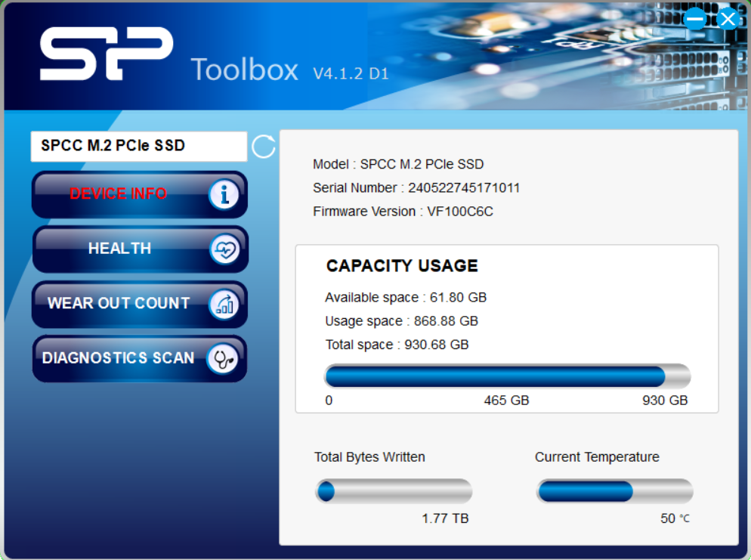Click the chart icon on WEAR OUT COUNT
The height and width of the screenshot is (560, 751).
pyautogui.click(x=224, y=305)
